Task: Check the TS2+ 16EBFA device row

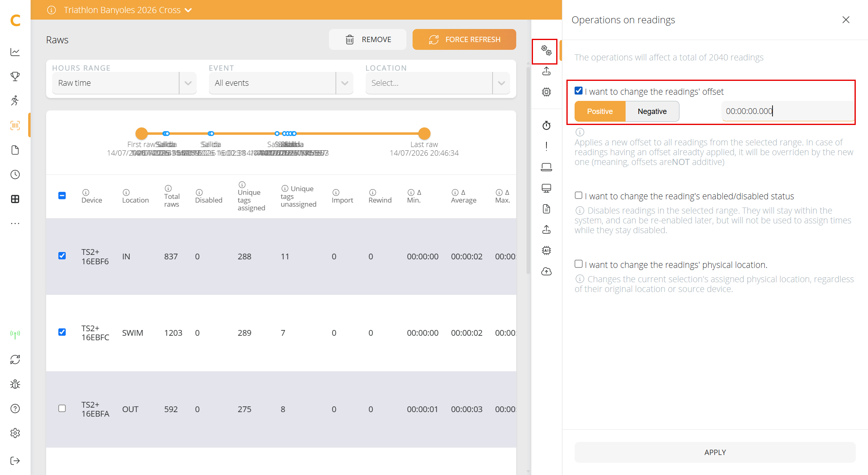Action: point(62,408)
